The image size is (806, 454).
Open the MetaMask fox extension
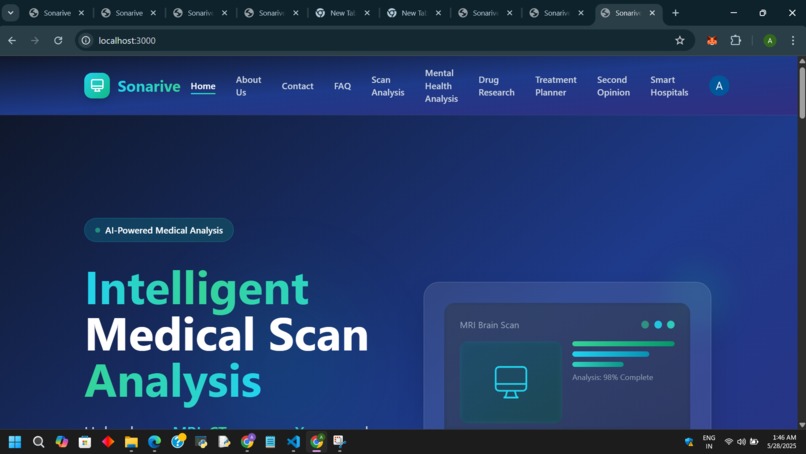tap(712, 41)
